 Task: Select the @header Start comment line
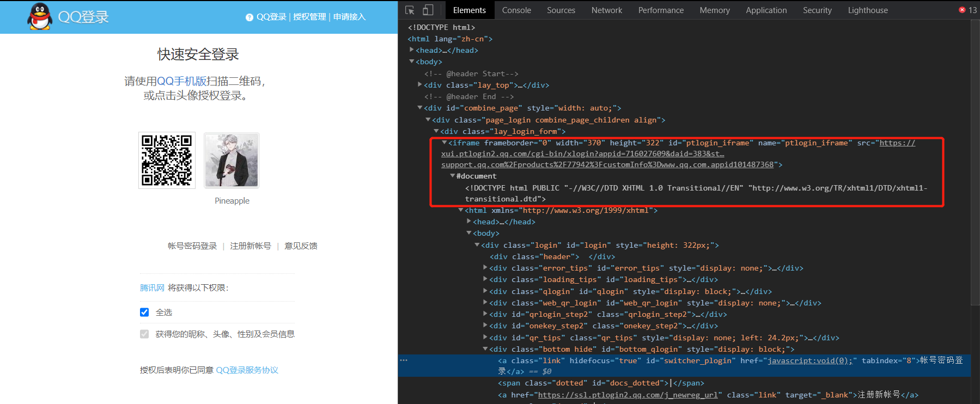pos(471,74)
